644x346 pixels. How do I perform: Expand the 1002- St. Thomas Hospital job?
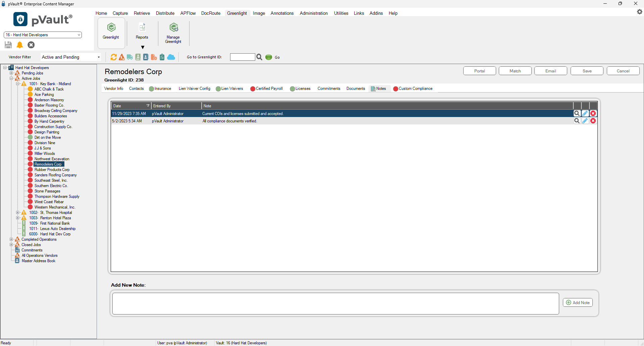[18, 213]
